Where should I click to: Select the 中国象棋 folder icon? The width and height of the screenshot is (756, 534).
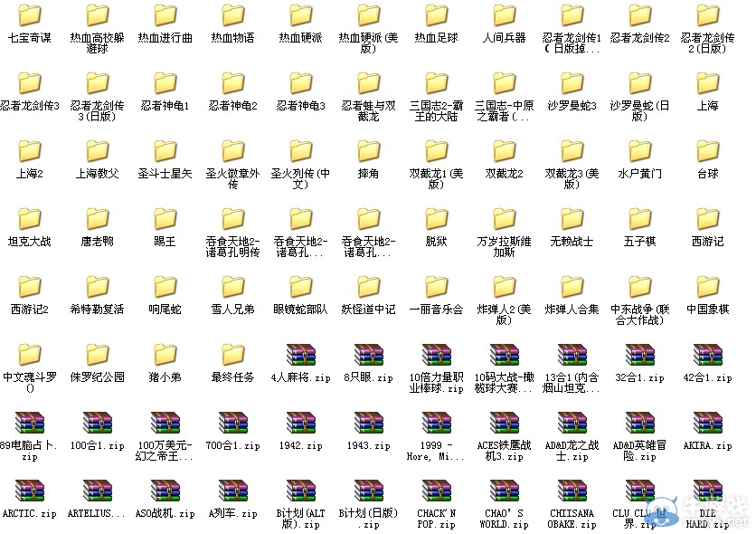[708, 288]
